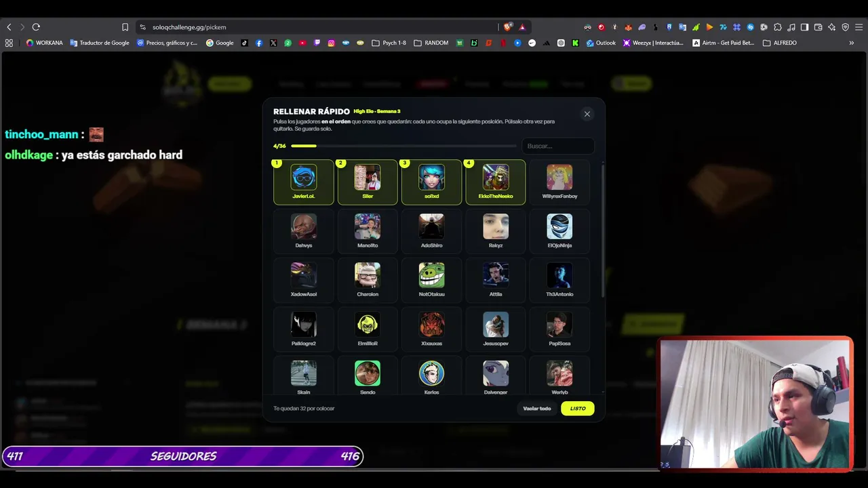Open browser extensions puzzle icon
868x488 pixels.
click(777, 27)
